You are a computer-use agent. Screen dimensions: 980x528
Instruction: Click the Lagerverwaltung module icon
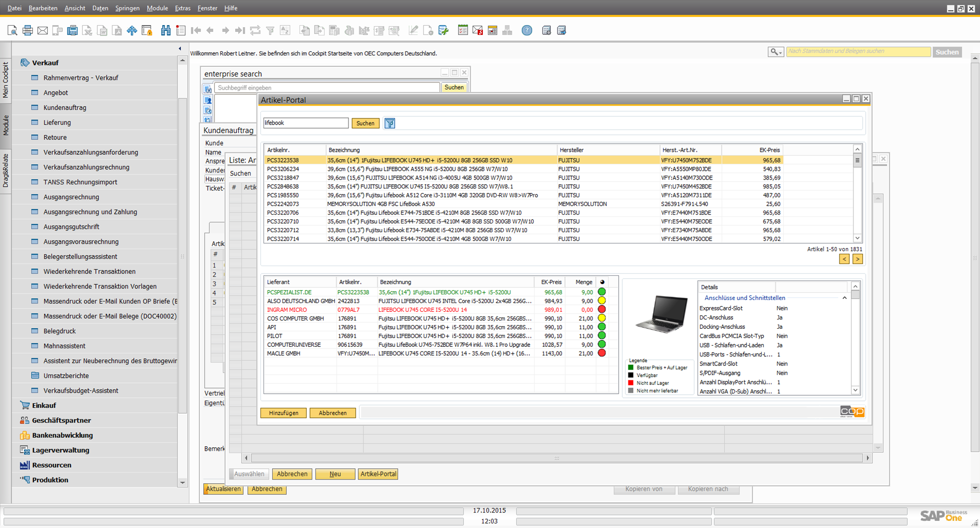[24, 450]
